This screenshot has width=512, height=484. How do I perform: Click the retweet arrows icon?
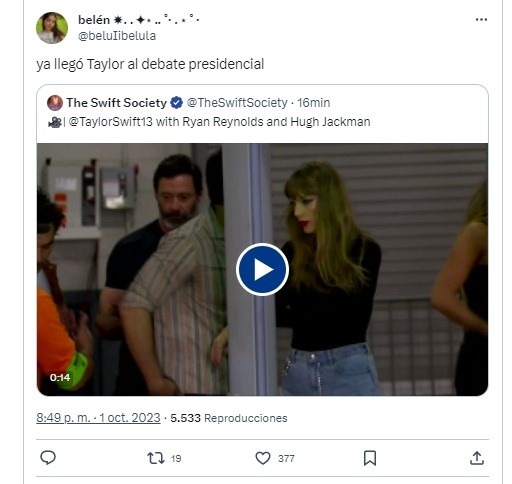[x=156, y=458]
